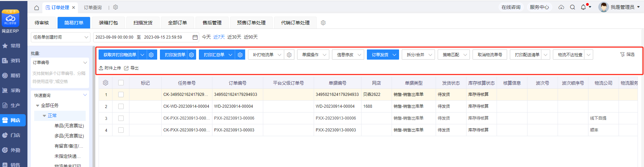Collapse 全部任务 tree node
The height and width of the screenshot is (167, 644).
38,106
